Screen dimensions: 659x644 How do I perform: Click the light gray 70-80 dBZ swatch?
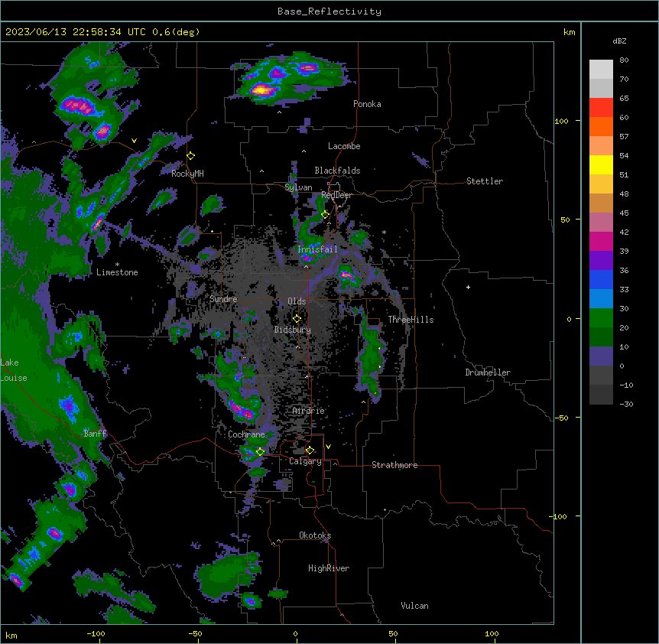click(601, 70)
